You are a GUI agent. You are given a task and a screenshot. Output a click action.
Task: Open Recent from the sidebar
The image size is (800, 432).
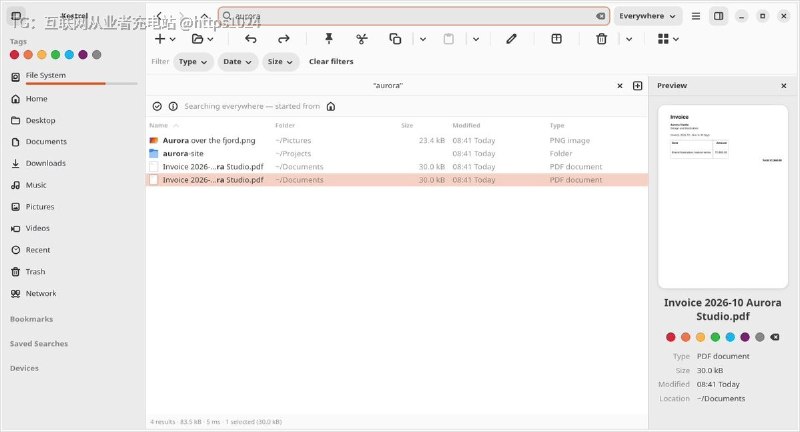click(73, 250)
